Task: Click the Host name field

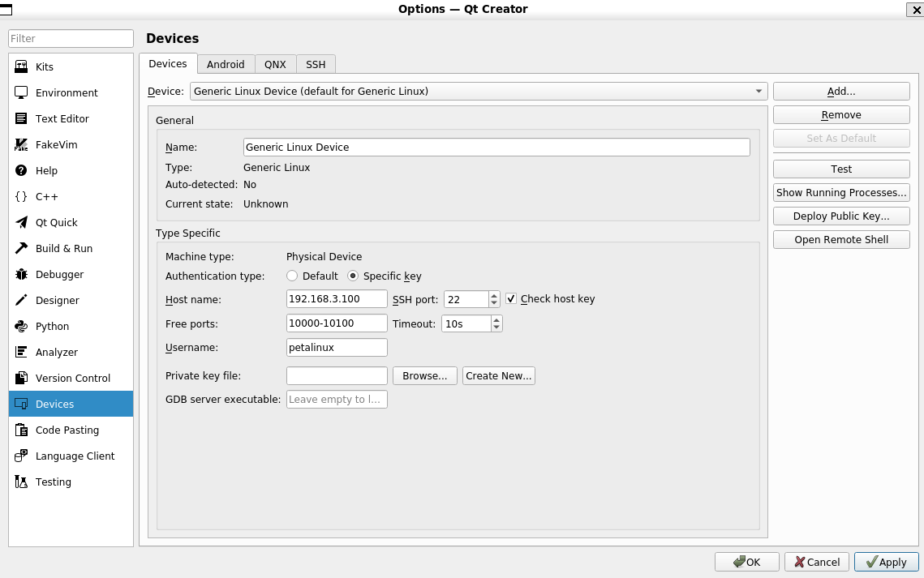Action: pyautogui.click(x=337, y=298)
